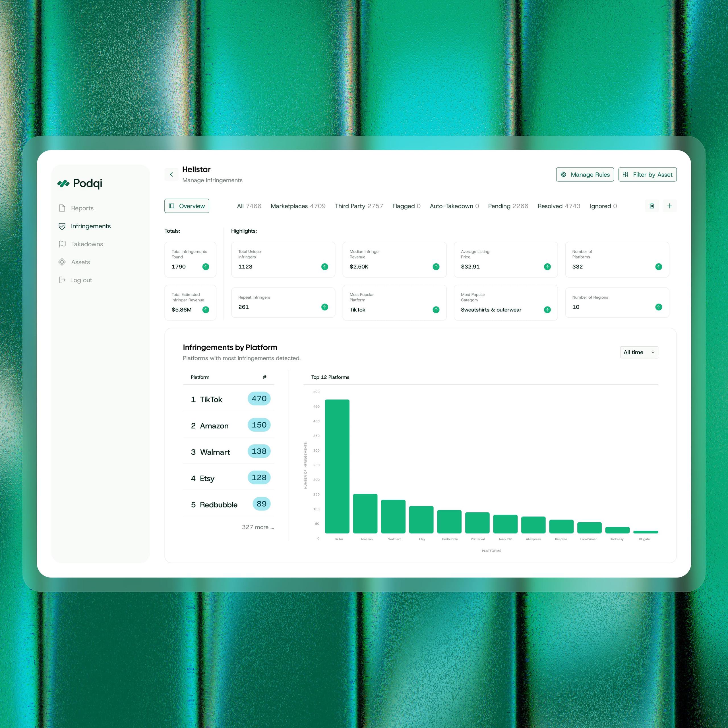Click green arrow on Total Infringements Found
This screenshot has height=728, width=728.
tap(206, 267)
